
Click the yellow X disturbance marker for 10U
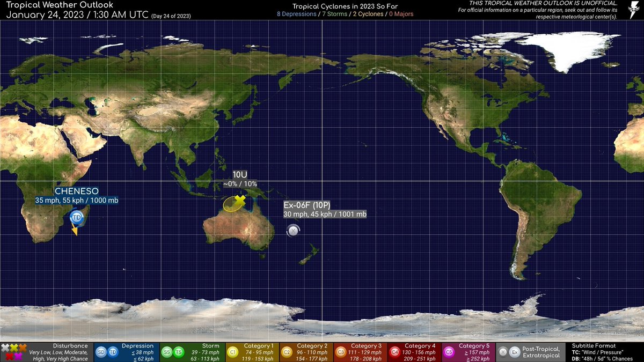pyautogui.click(x=240, y=200)
